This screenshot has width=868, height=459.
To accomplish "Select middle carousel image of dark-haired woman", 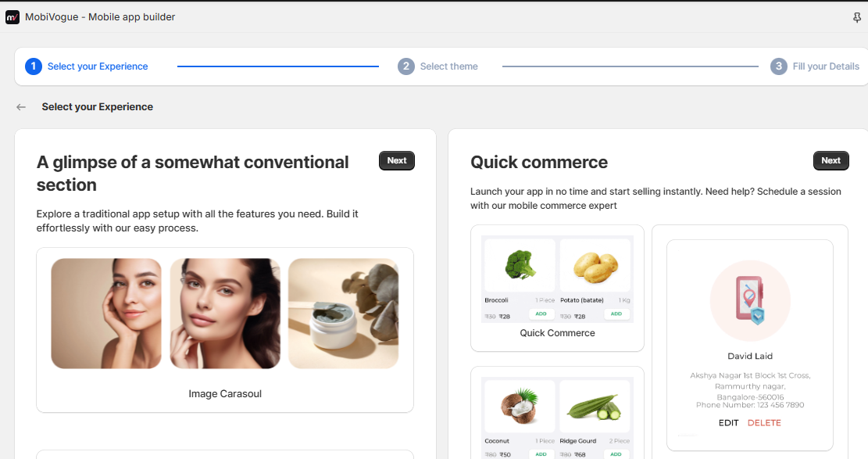I will tap(225, 314).
